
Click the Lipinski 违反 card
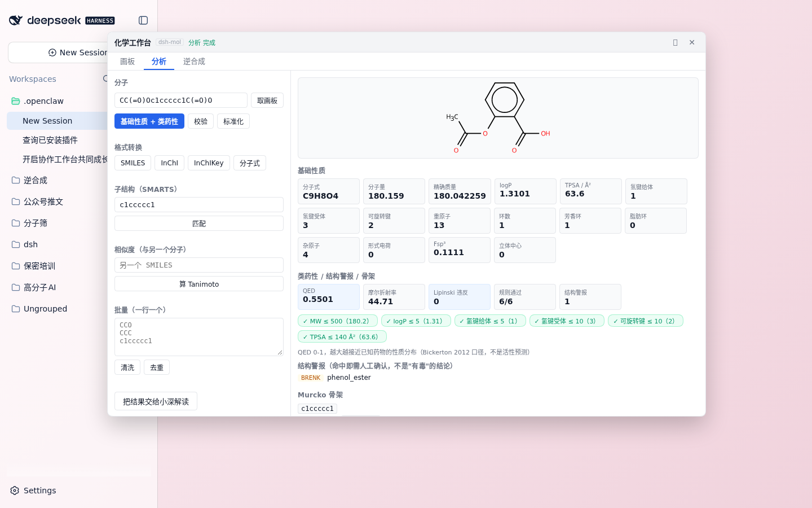[x=460, y=297]
